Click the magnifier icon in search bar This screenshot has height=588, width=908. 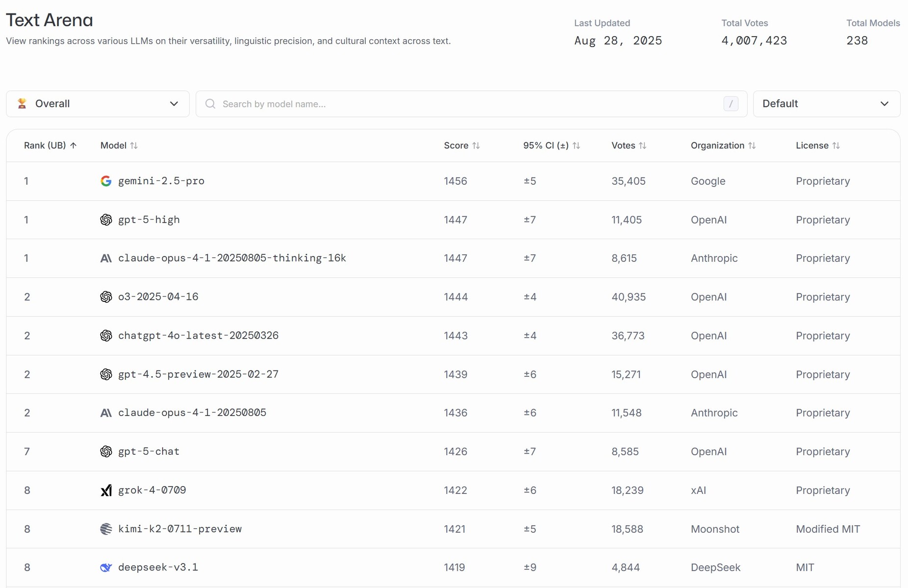(x=210, y=104)
